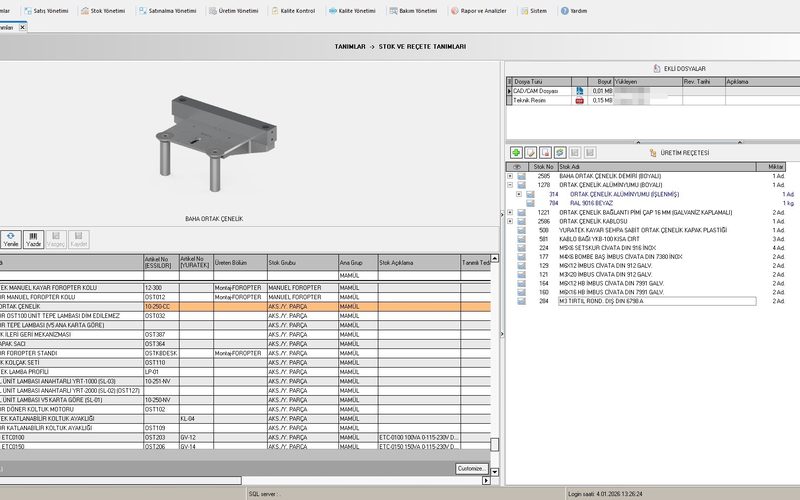Click the green refresh recipe icon
Image resolution: width=800 pixels, height=500 pixels.
[560, 153]
